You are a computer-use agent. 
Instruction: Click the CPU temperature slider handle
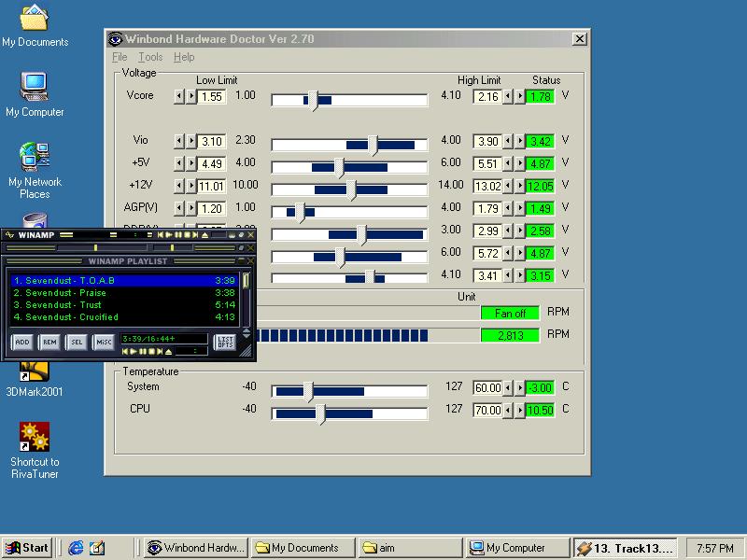(x=320, y=414)
